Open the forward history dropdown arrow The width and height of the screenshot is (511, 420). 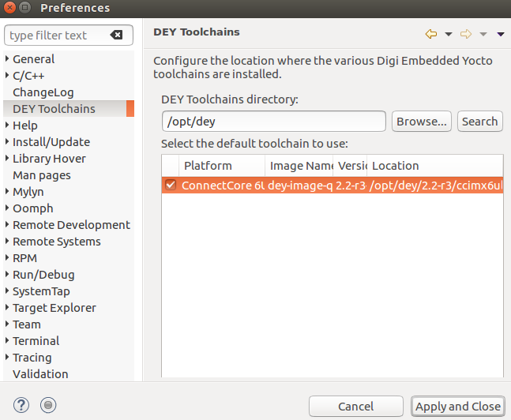(483, 34)
